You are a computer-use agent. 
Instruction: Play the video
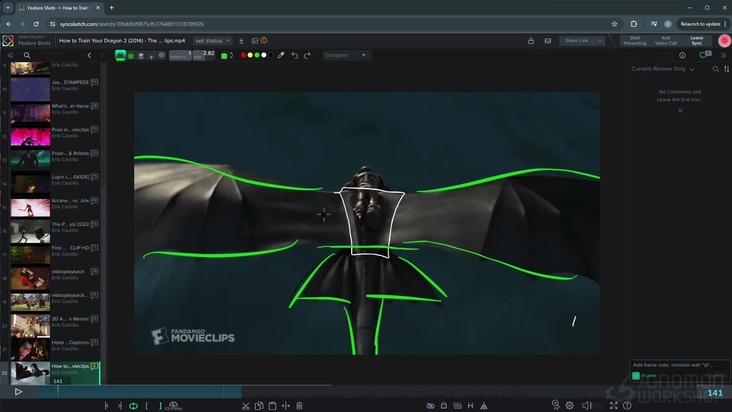click(x=18, y=392)
